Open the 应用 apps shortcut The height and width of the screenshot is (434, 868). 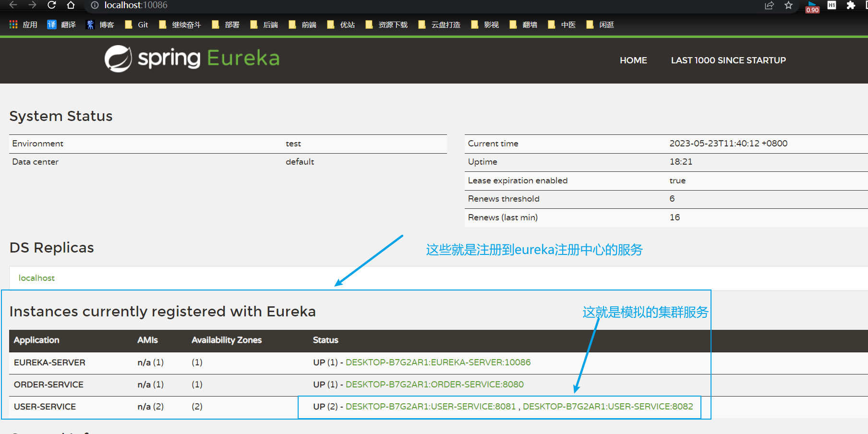[23, 24]
